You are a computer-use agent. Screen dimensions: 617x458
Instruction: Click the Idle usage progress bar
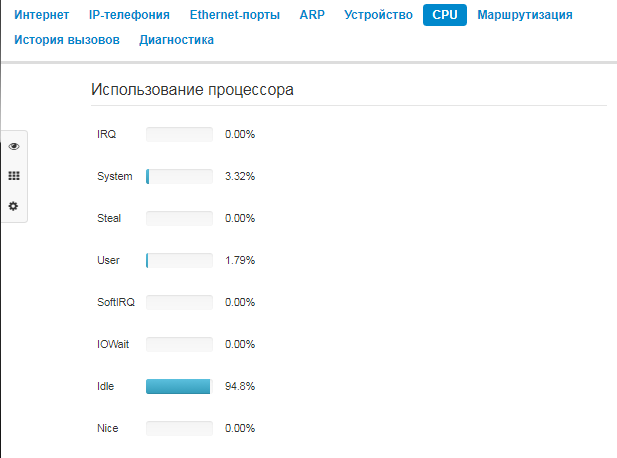pyautogui.click(x=180, y=386)
